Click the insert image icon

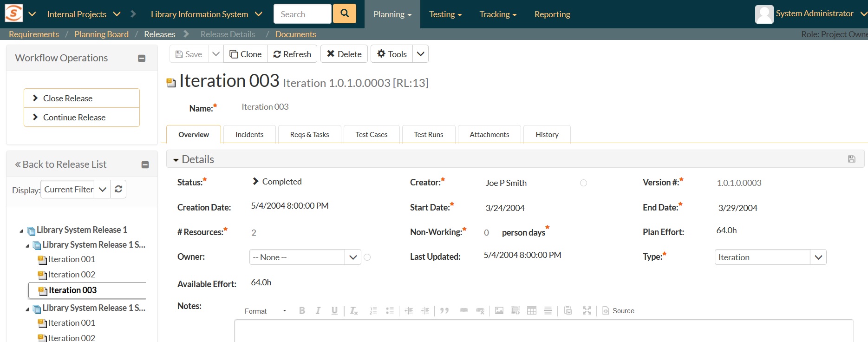pyautogui.click(x=499, y=310)
